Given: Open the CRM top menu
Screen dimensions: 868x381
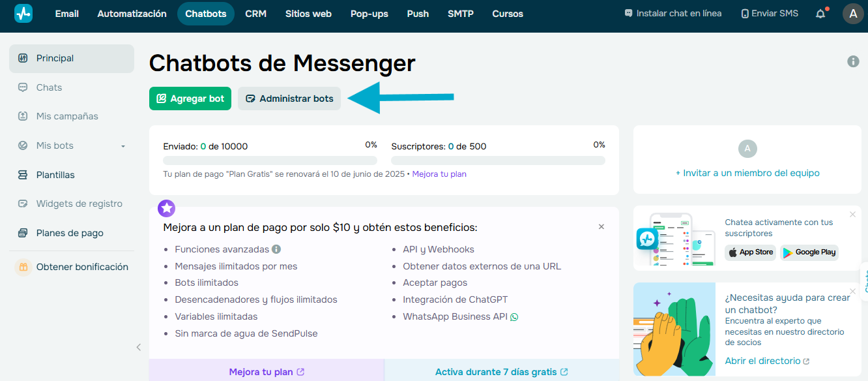Looking at the screenshot, I should click(x=256, y=14).
